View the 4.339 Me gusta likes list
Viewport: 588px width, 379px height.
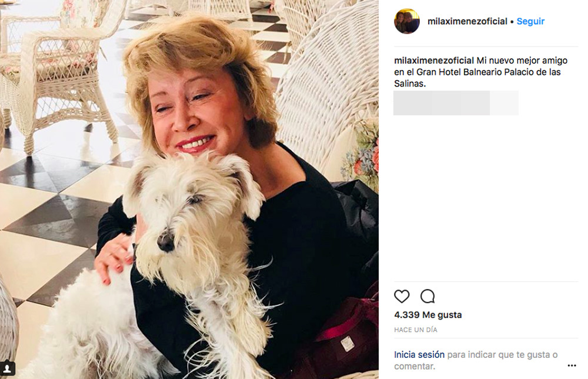427,315
